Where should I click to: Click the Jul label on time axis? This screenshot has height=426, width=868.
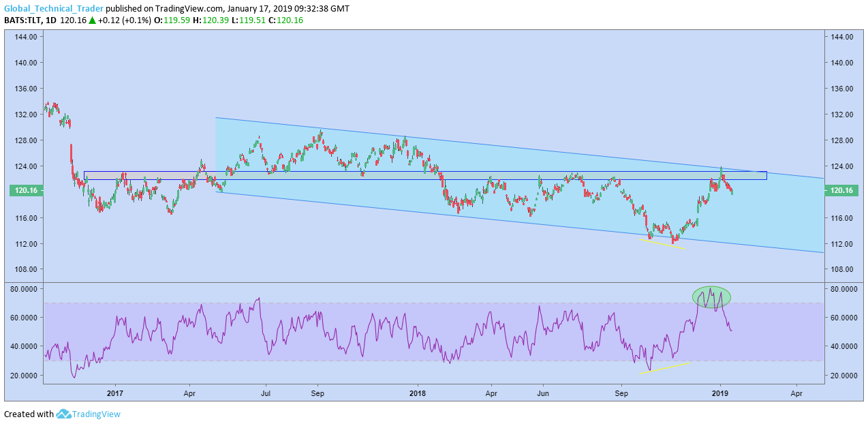point(266,393)
